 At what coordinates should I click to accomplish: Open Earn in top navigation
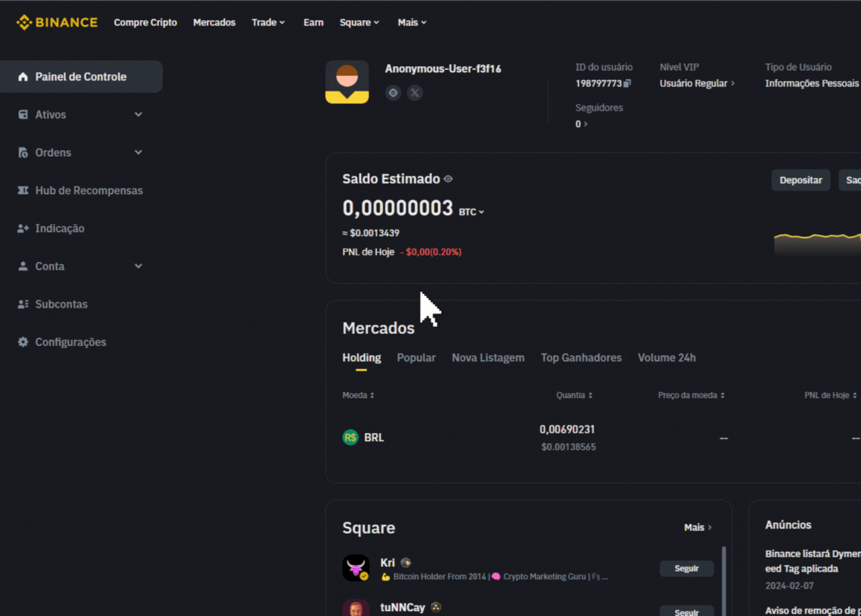pos(313,22)
